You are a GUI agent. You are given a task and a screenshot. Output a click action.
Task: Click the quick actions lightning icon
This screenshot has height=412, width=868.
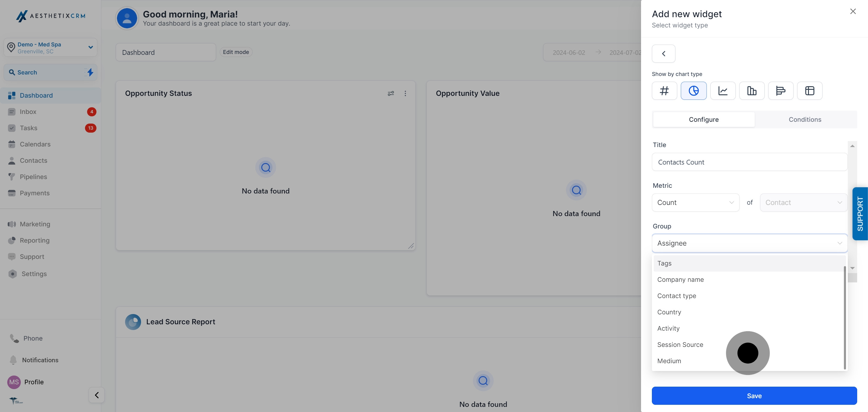90,72
